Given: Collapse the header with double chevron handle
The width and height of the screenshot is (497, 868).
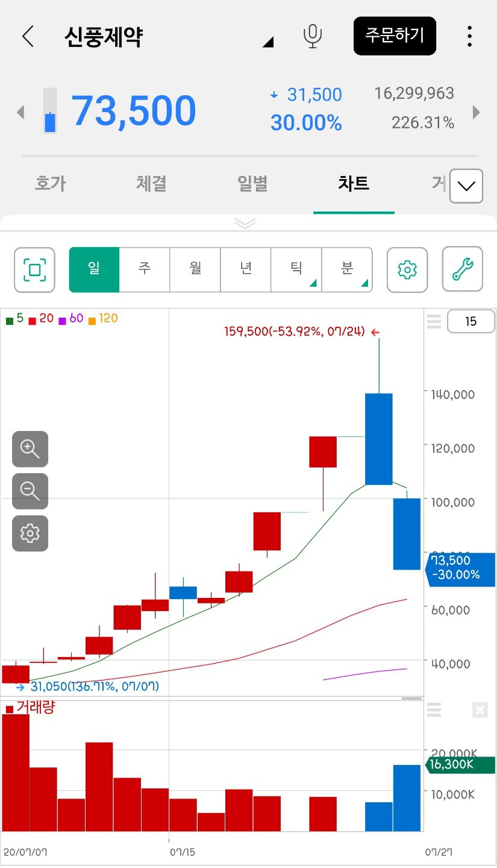Looking at the screenshot, I should pos(245,223).
